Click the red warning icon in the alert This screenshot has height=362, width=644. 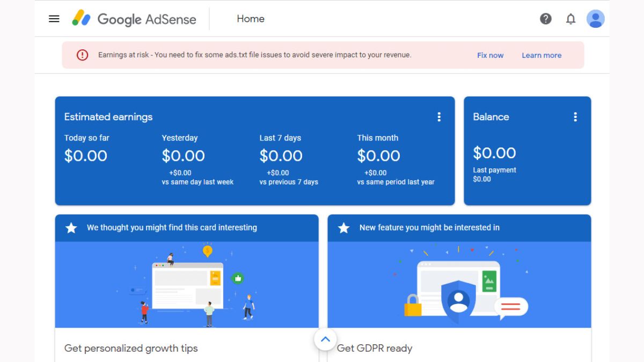[82, 55]
